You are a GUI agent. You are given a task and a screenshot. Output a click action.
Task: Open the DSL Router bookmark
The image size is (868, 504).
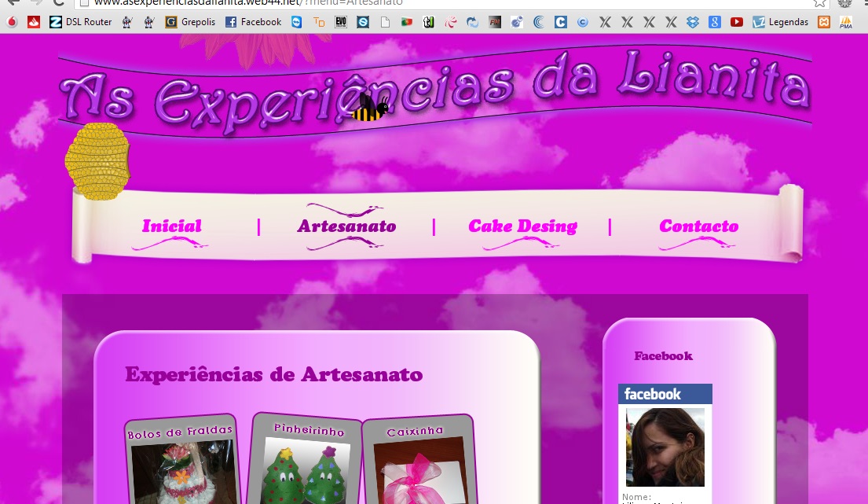(81, 22)
